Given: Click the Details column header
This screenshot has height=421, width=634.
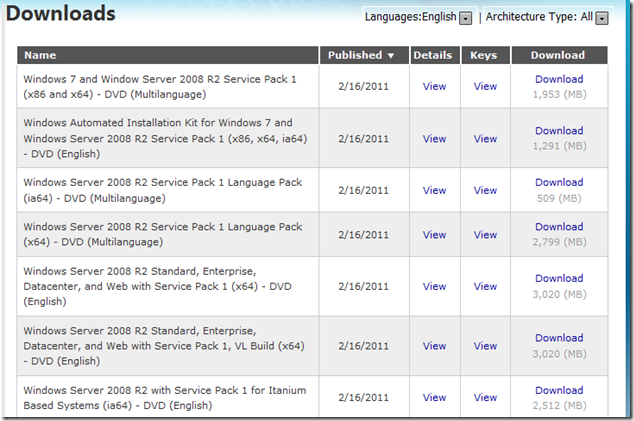Looking at the screenshot, I should click(x=435, y=55).
